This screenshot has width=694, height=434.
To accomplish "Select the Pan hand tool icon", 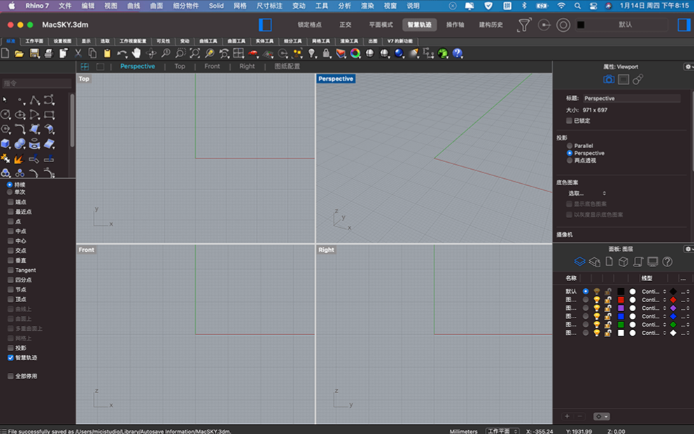I will (x=137, y=54).
